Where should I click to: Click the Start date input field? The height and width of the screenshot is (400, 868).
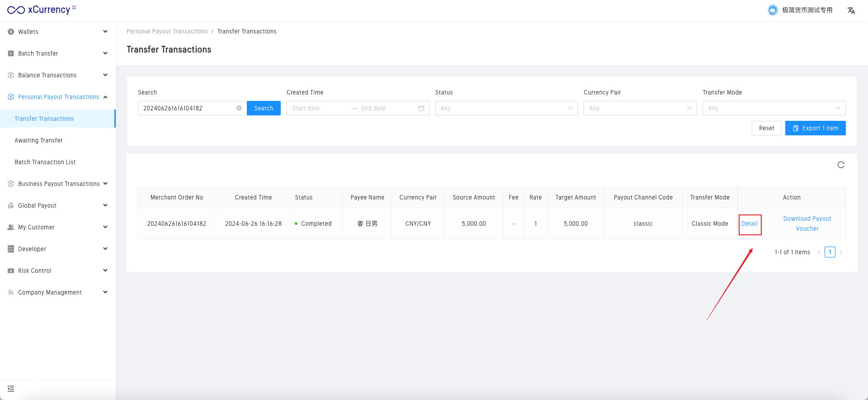(316, 108)
